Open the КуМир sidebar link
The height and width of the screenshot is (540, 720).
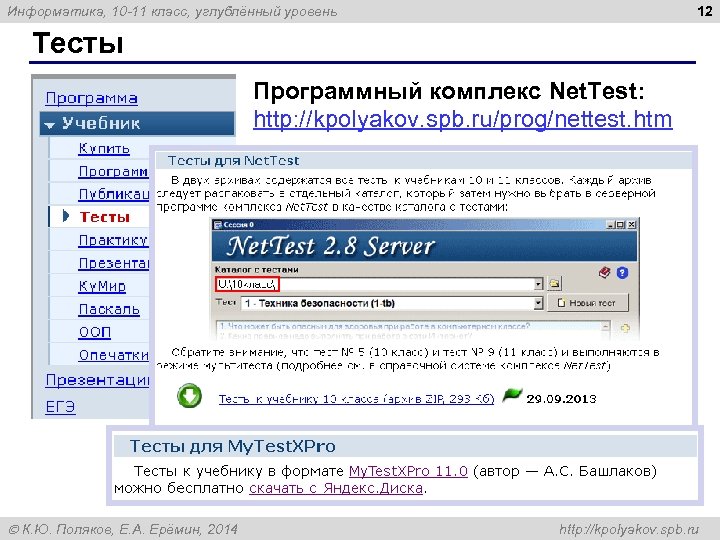pyautogui.click(x=102, y=286)
